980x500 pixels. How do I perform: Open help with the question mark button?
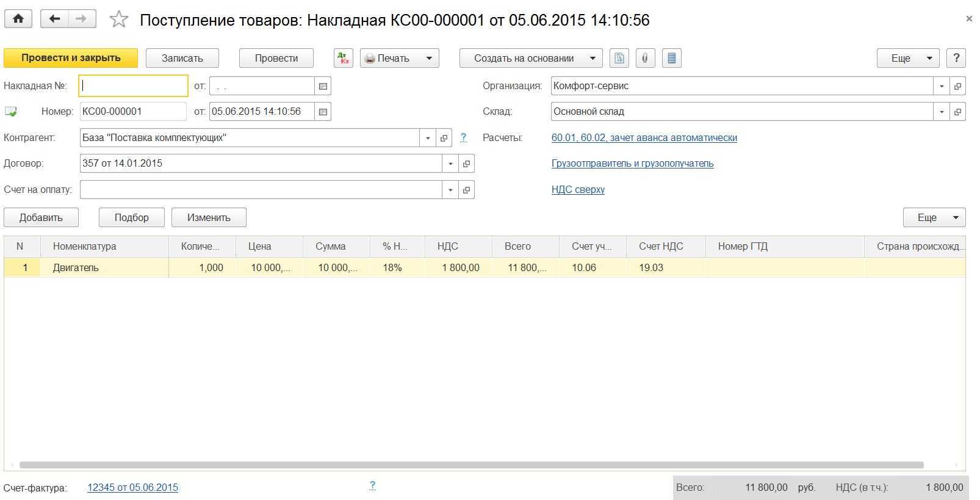[x=956, y=58]
